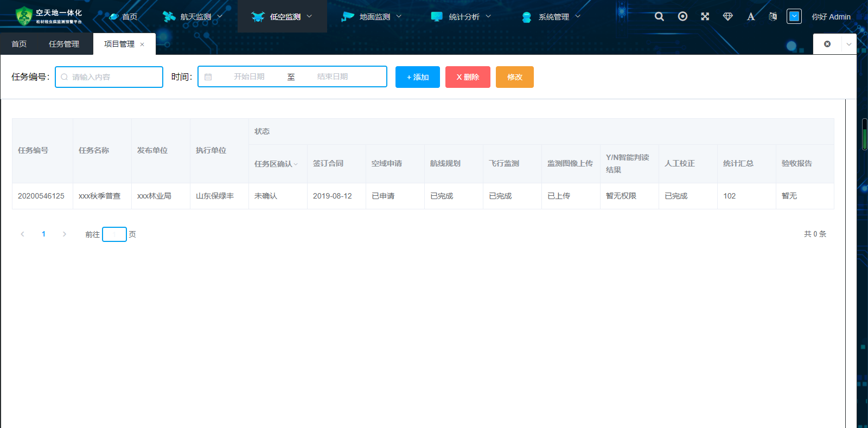Open the blue theme color picker swatch
The height and width of the screenshot is (428, 868).
(x=794, y=16)
